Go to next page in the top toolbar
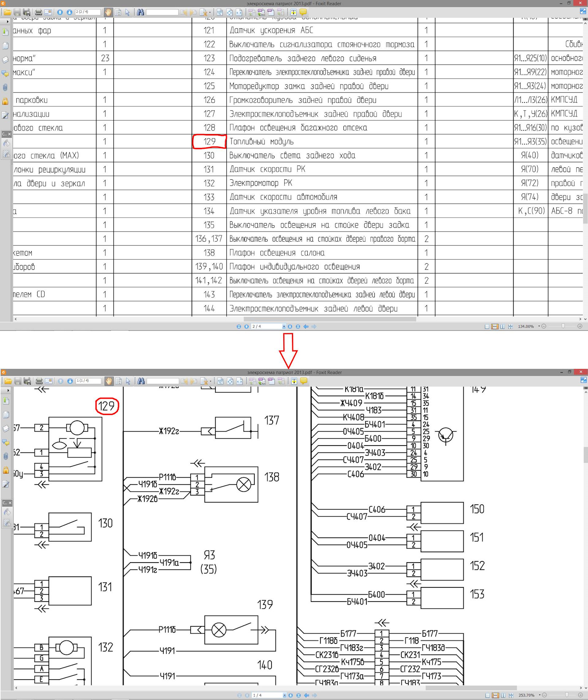The width and height of the screenshot is (588, 700). click(69, 12)
